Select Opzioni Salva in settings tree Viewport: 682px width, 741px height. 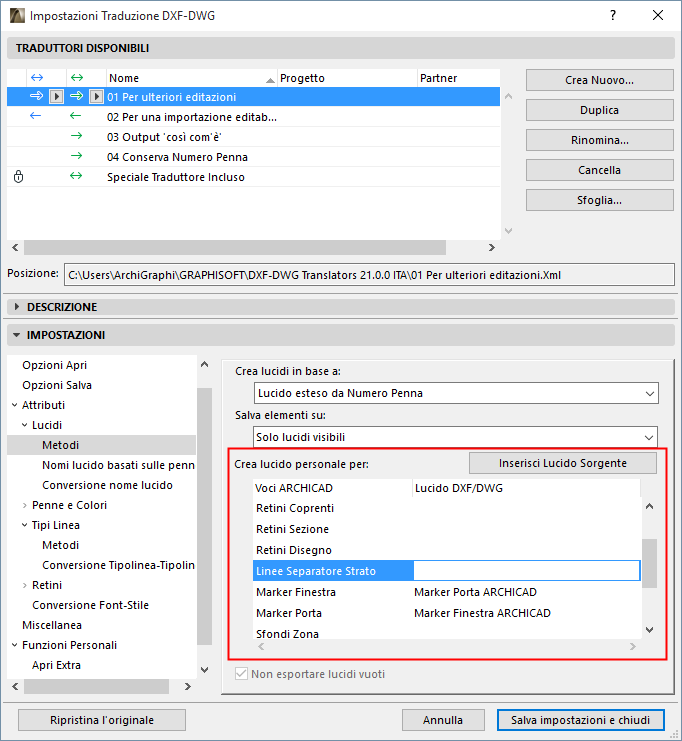[x=57, y=385]
